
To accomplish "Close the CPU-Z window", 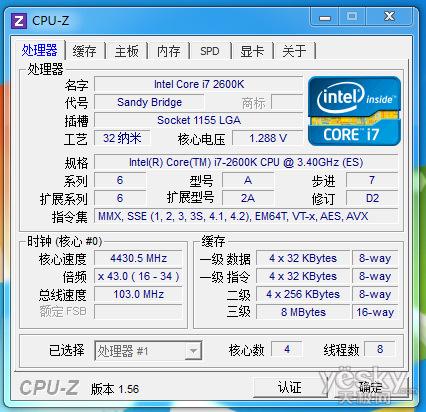I will [x=389, y=17].
